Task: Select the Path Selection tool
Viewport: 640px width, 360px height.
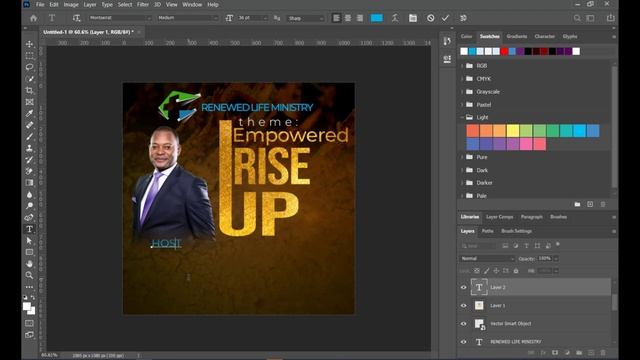Action: point(29,241)
